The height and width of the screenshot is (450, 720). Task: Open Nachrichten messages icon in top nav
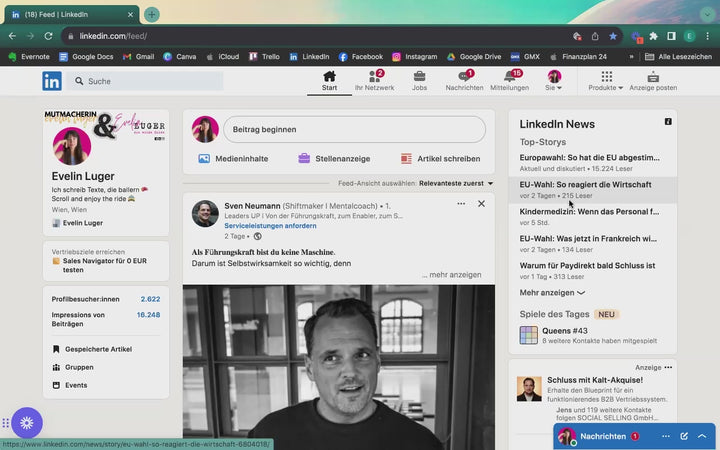[x=464, y=77]
